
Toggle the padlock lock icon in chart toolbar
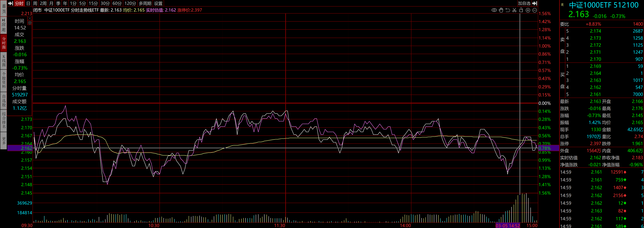521,10
